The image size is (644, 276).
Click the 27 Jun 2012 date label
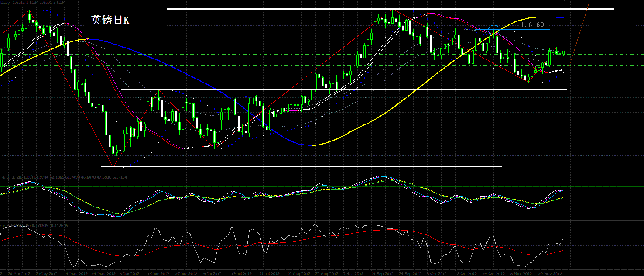pos(186,274)
